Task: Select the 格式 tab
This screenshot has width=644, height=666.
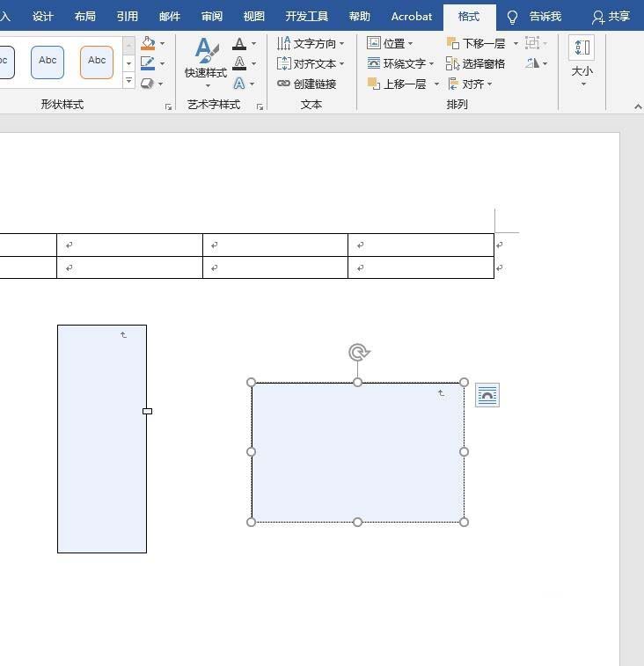Action: (x=469, y=17)
